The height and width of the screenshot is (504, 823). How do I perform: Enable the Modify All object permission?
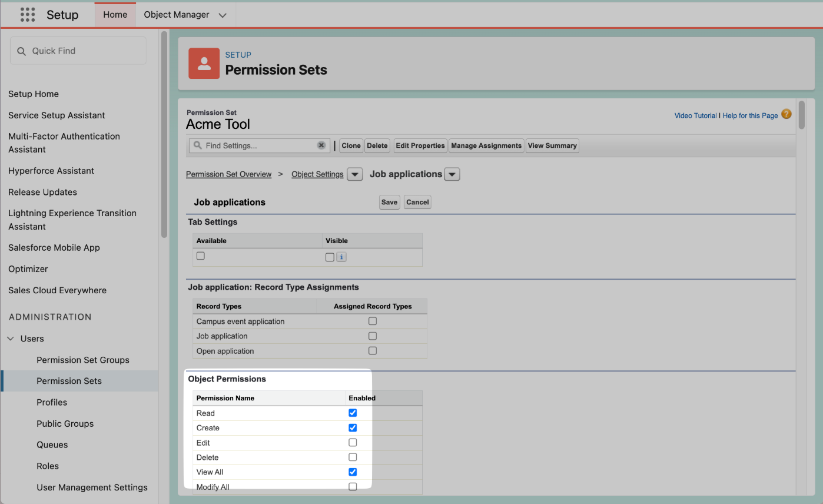pos(353,487)
